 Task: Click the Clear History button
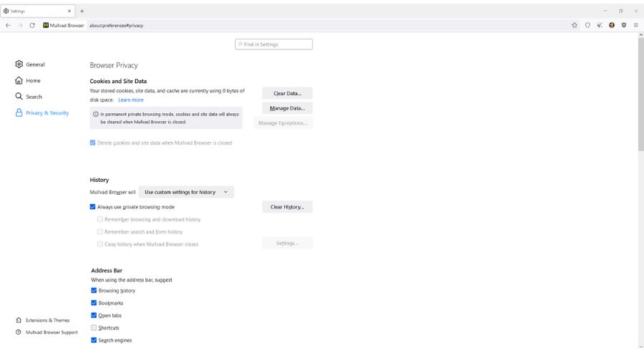(x=287, y=207)
